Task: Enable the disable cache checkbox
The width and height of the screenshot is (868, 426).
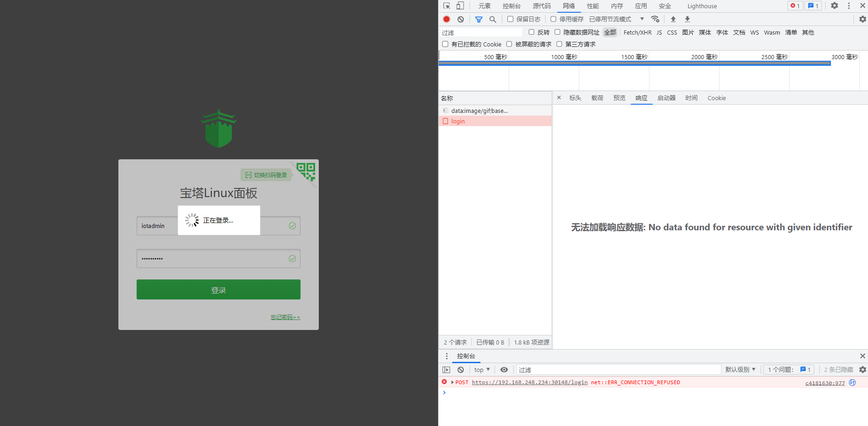Action: point(553,19)
